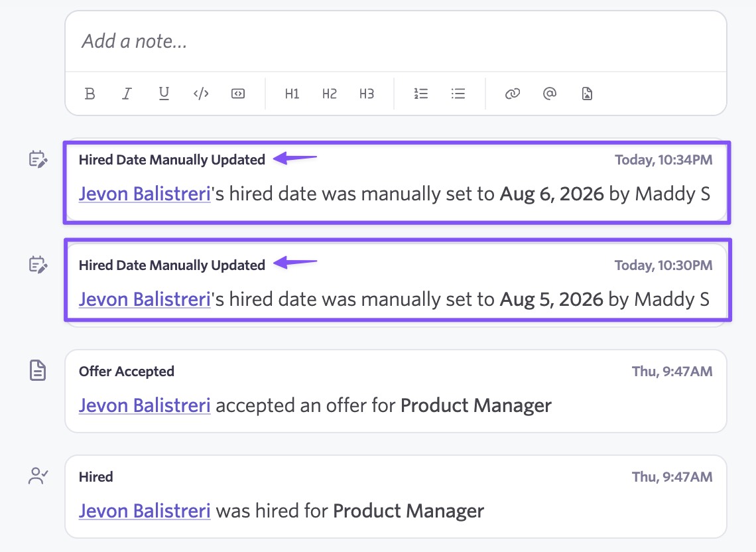Toggle bold formatting in note editor

[90, 94]
